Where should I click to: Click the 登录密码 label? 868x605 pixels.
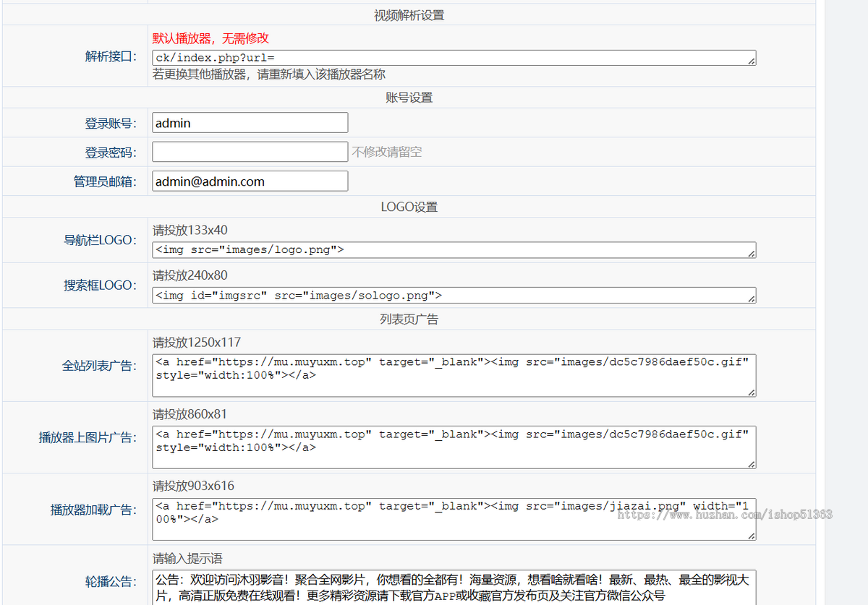click(111, 153)
